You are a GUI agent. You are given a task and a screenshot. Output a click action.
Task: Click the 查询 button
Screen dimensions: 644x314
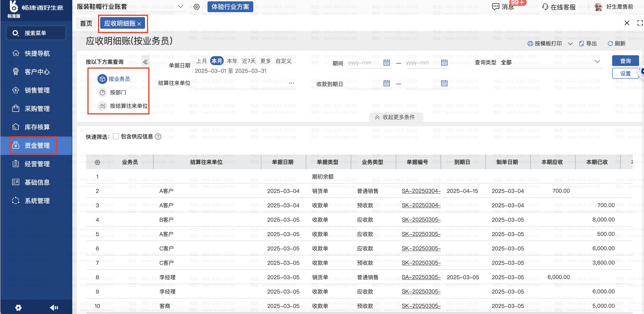click(625, 61)
